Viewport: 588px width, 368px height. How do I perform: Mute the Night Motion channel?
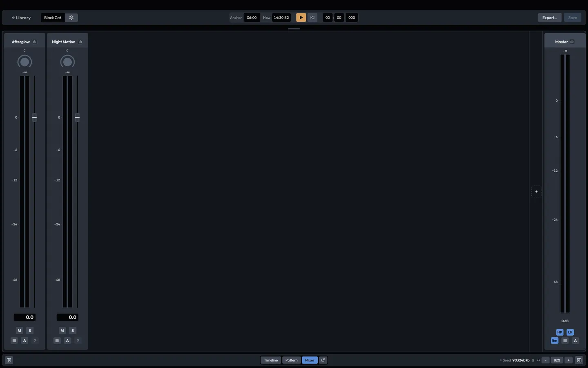pyautogui.click(x=62, y=330)
